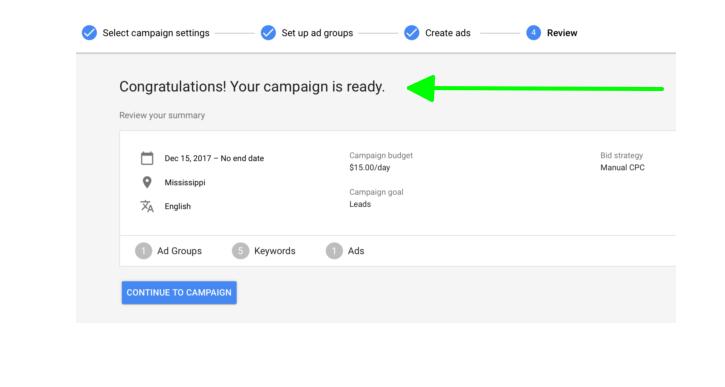The image size is (725, 387).
Task: Click the Campaign goal label
Action: click(376, 192)
